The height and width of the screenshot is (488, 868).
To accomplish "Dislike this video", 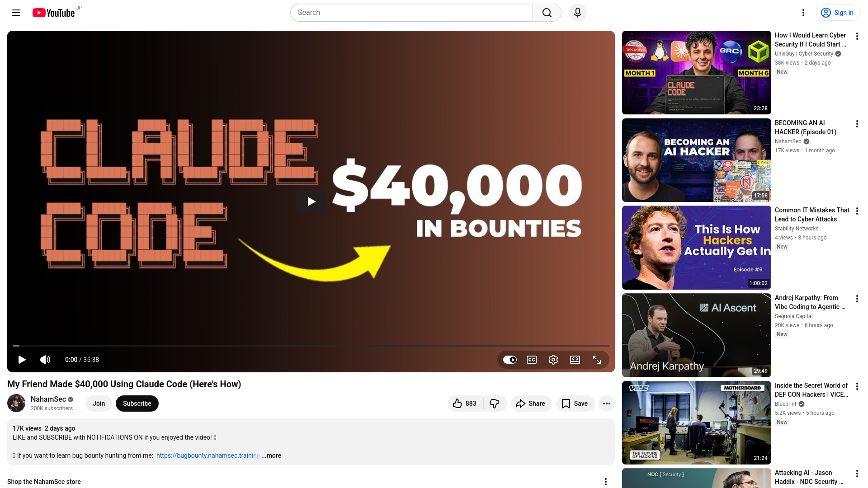I will [x=495, y=404].
